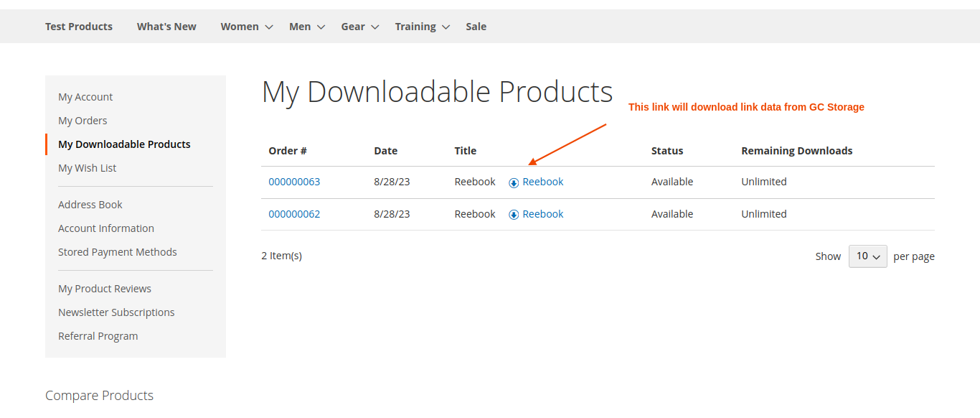Open Stored Payment Methods

point(118,251)
